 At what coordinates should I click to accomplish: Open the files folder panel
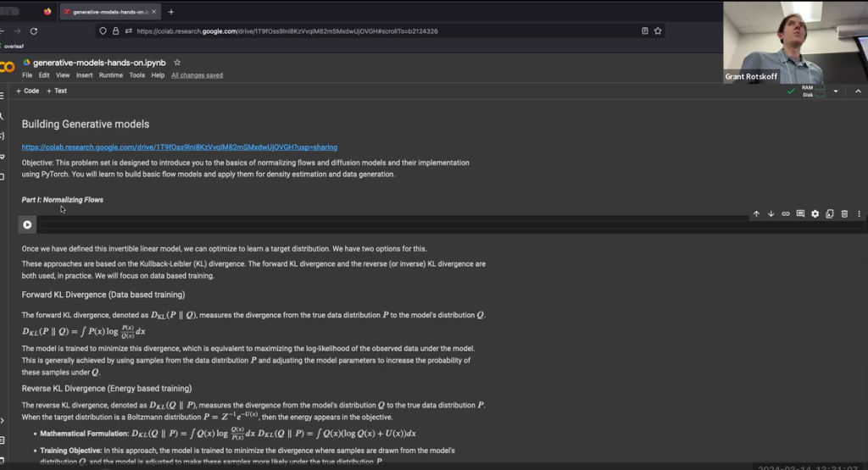coord(3,177)
